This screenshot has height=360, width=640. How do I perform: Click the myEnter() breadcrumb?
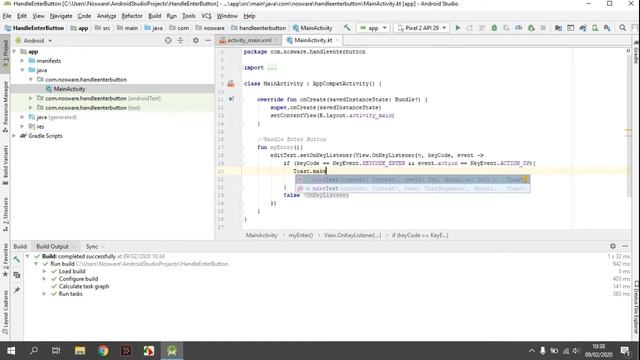tap(300, 236)
